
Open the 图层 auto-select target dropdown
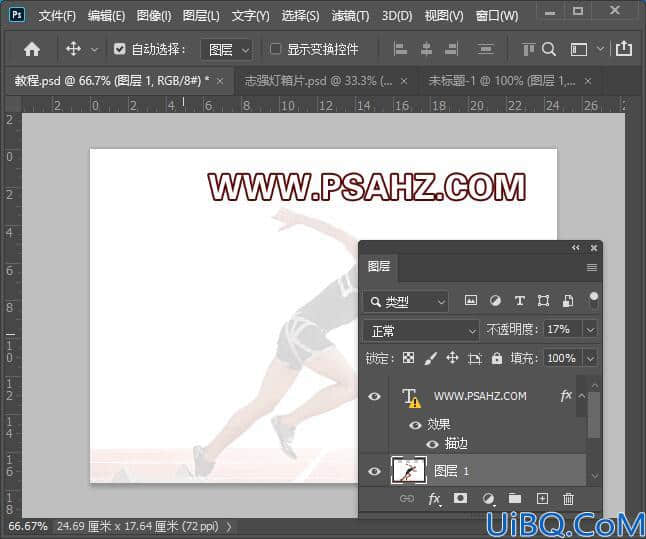226,50
